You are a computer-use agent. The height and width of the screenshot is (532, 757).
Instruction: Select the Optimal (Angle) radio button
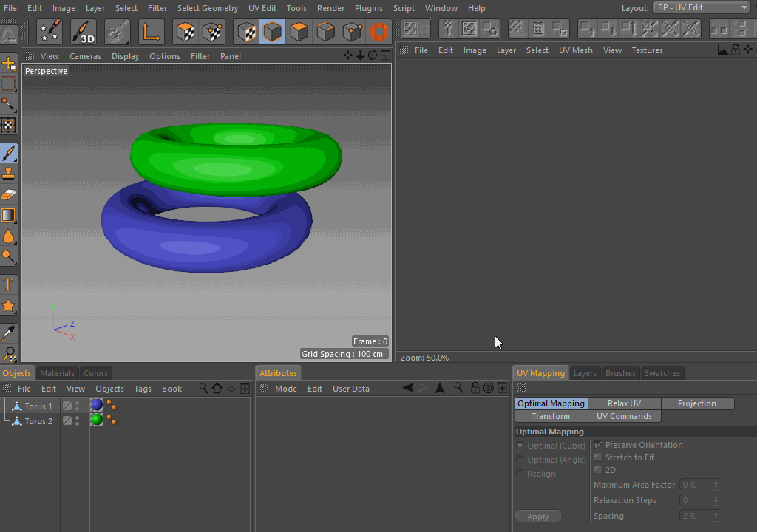point(520,460)
